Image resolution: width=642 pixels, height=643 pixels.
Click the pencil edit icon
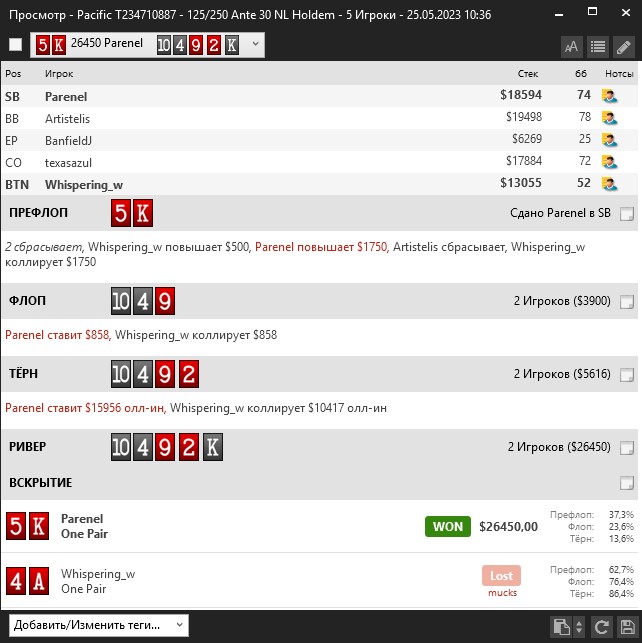[624, 46]
